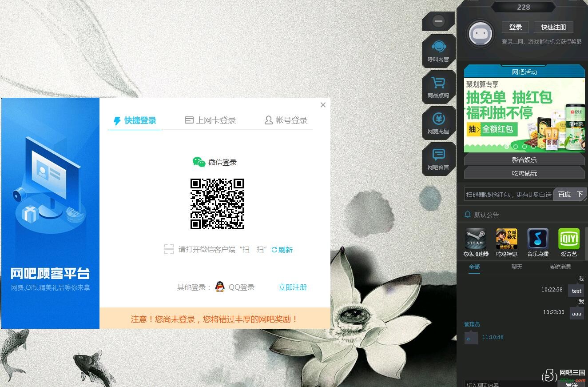Select the first banner carousel dot
The height and width of the screenshot is (387, 588).
pos(506,147)
